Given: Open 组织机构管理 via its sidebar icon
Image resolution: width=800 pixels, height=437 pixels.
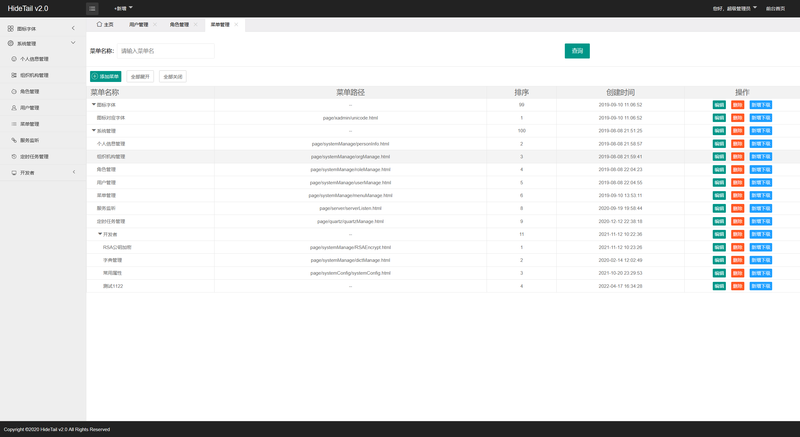Looking at the screenshot, I should [x=14, y=75].
